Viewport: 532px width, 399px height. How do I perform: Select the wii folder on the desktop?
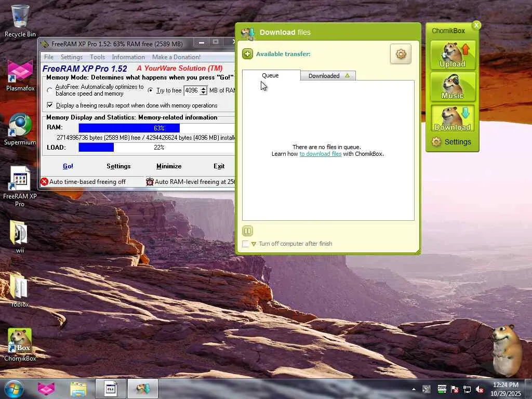(x=20, y=236)
